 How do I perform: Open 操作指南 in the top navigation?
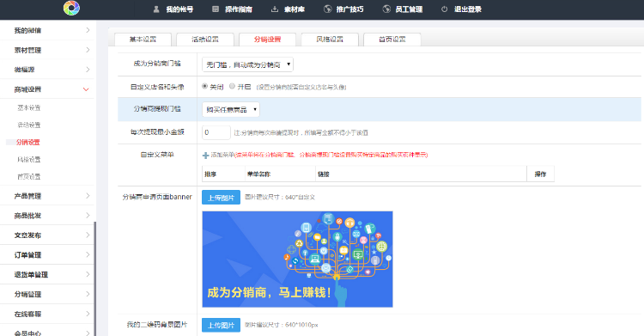(239, 9)
